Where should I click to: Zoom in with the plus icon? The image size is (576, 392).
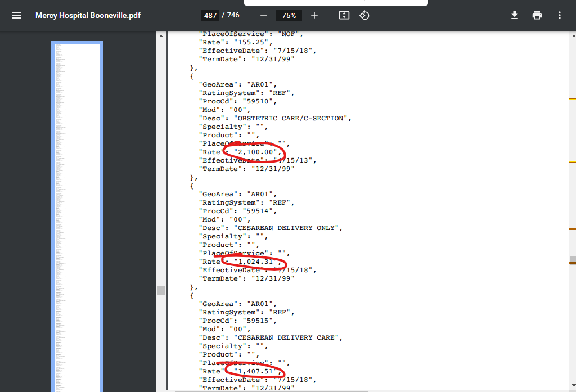tap(314, 15)
